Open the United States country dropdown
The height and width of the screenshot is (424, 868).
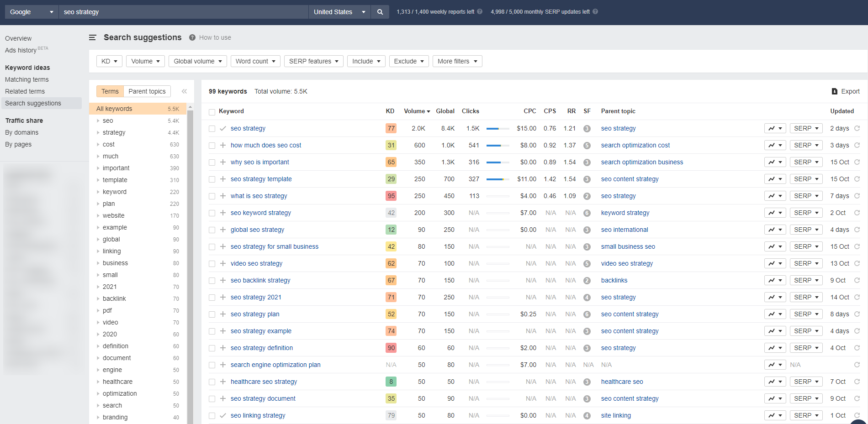(x=339, y=12)
